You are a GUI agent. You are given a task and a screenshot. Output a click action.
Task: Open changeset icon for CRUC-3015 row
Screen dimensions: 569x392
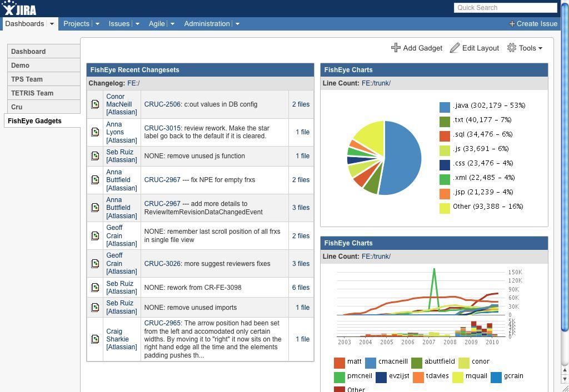95,132
